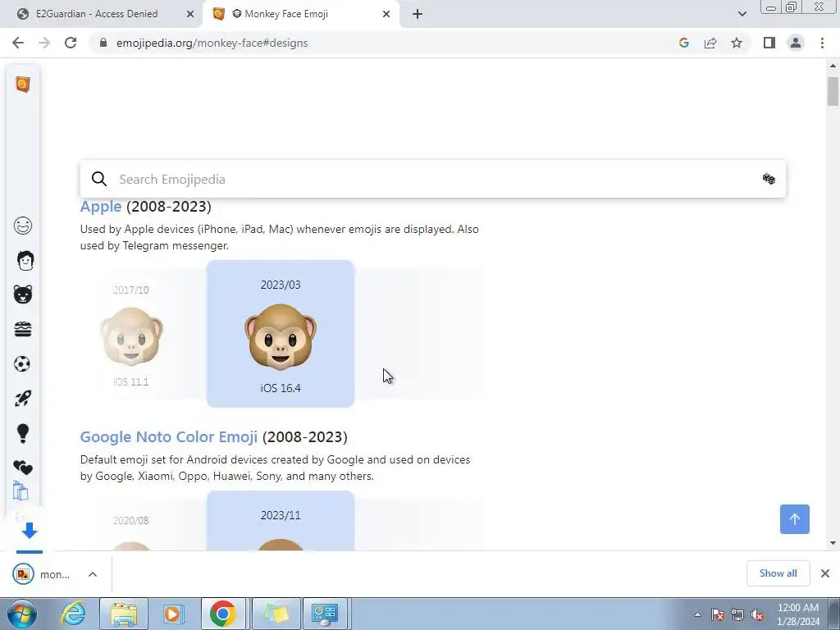Select the iOS 16.4 monkey design
This screenshot has height=630, width=840.
281,334
